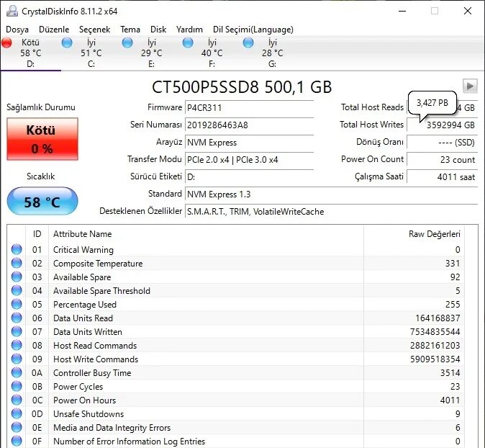Open the Disk menu

(158, 30)
